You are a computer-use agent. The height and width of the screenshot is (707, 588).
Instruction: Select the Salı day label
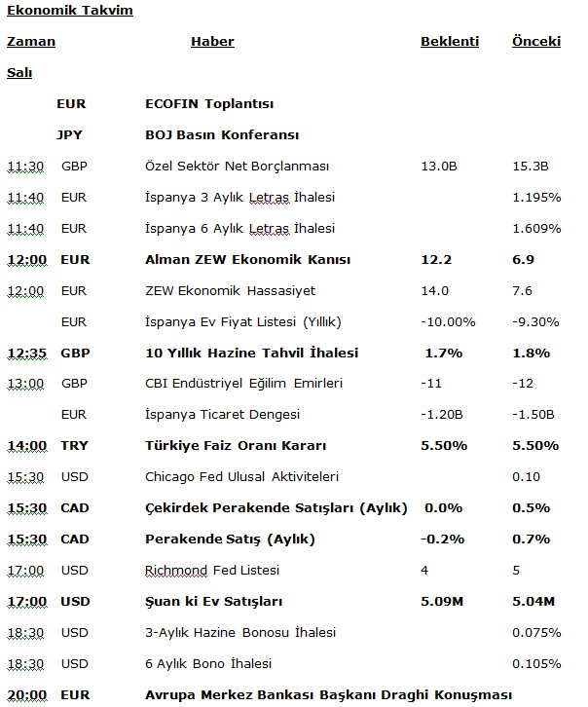(19, 73)
